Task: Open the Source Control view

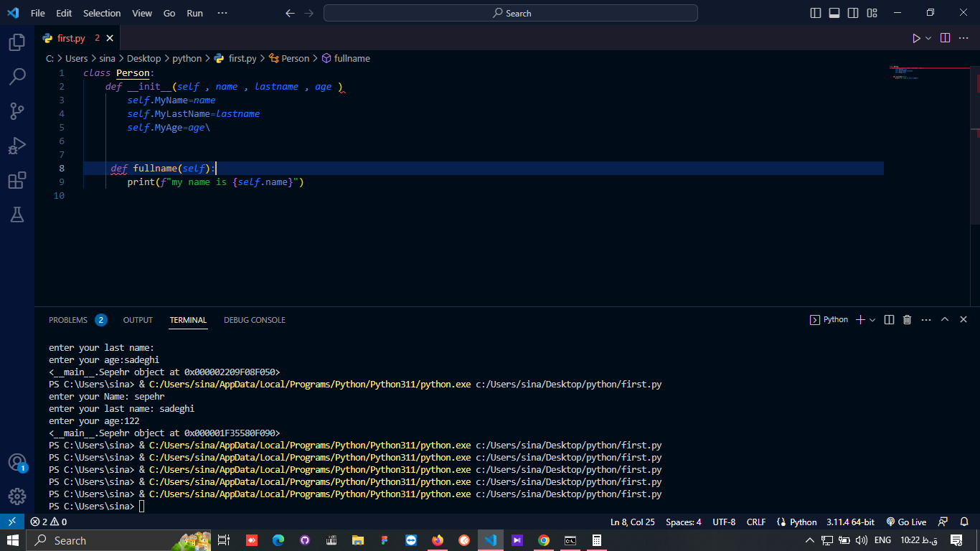Action: coord(17,110)
